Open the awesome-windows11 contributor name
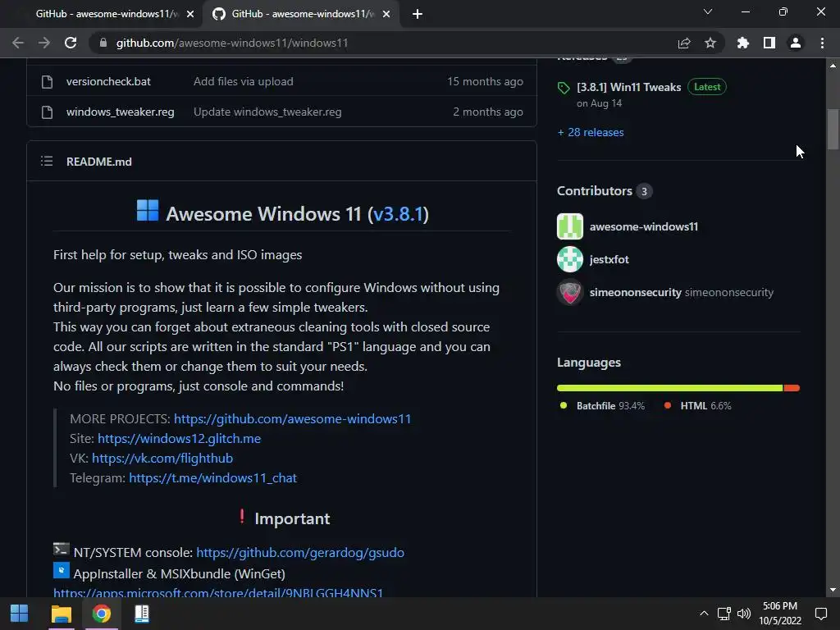The width and height of the screenshot is (840, 630). (644, 226)
